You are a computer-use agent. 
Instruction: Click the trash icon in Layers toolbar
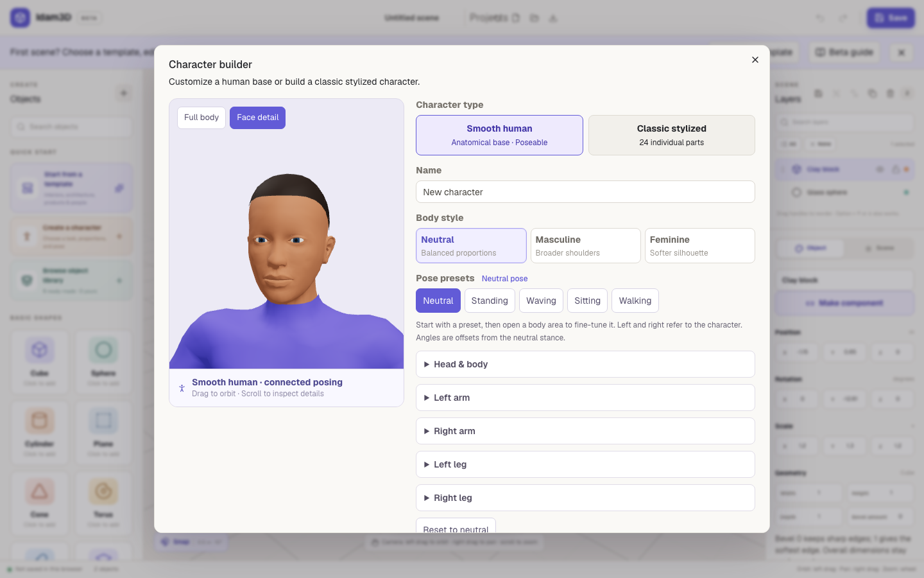(890, 94)
